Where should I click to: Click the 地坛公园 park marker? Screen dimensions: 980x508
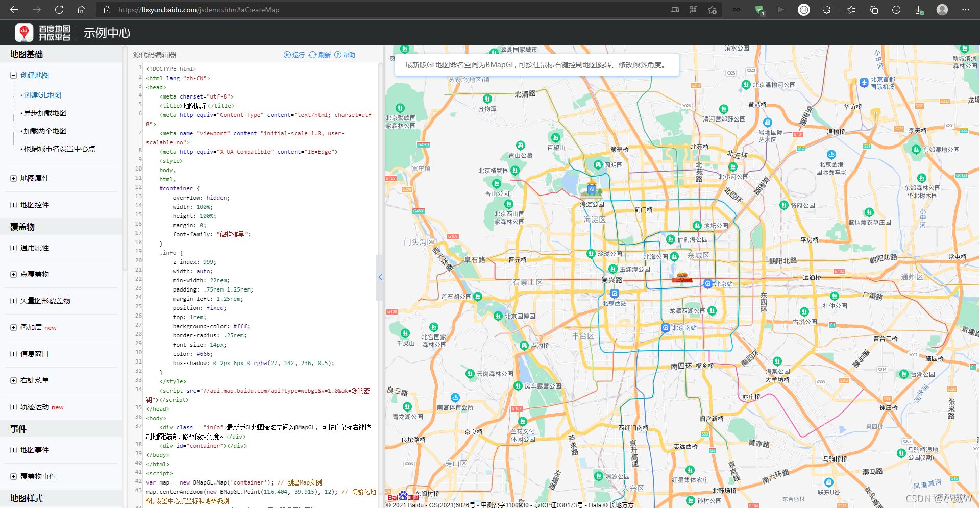tap(697, 225)
